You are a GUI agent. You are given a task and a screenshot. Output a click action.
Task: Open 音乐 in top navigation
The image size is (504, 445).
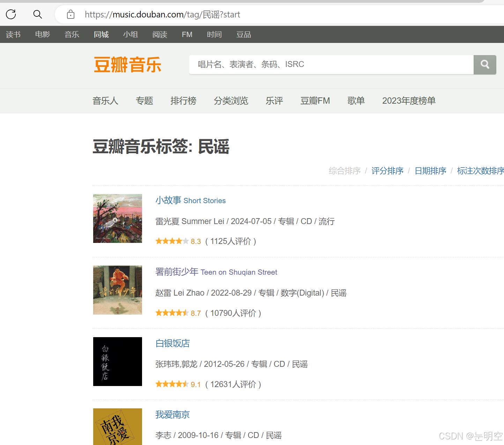click(72, 35)
